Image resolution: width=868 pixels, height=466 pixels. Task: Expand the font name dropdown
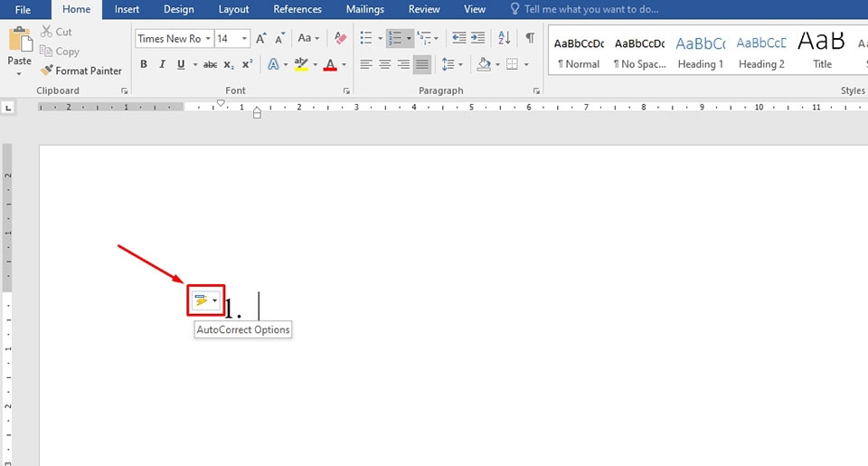[x=208, y=38]
